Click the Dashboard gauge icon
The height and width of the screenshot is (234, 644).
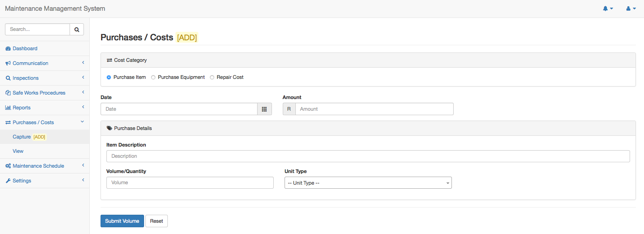tap(8, 48)
